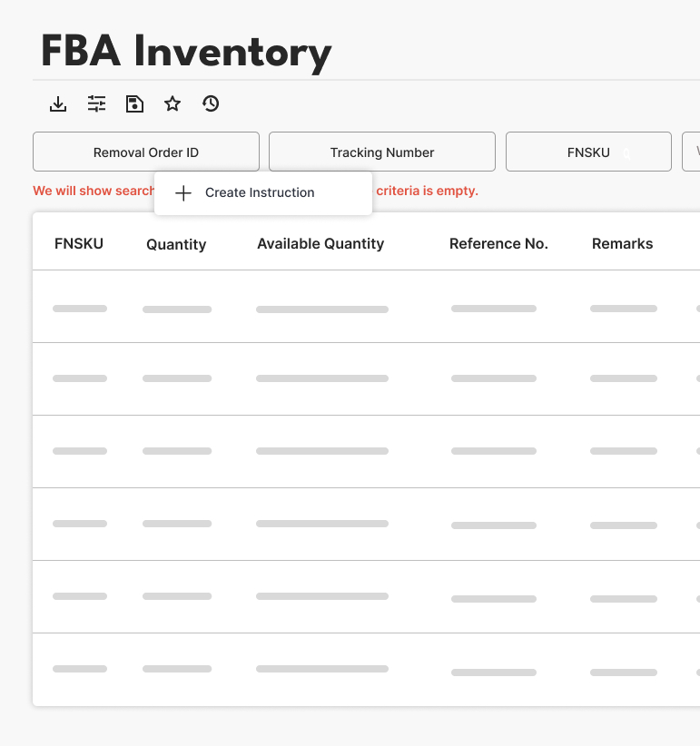The height and width of the screenshot is (746, 700).
Task: Click the Quantity column header
Action: (x=176, y=244)
